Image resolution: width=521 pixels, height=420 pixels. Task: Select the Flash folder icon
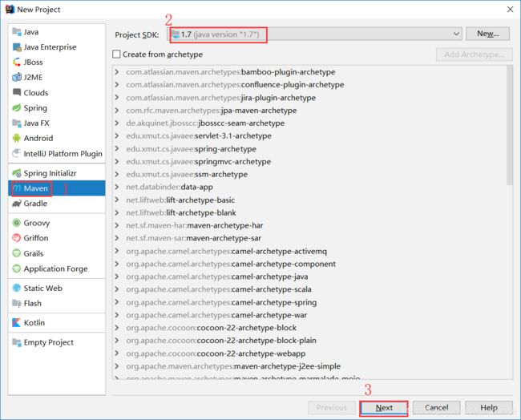click(17, 303)
